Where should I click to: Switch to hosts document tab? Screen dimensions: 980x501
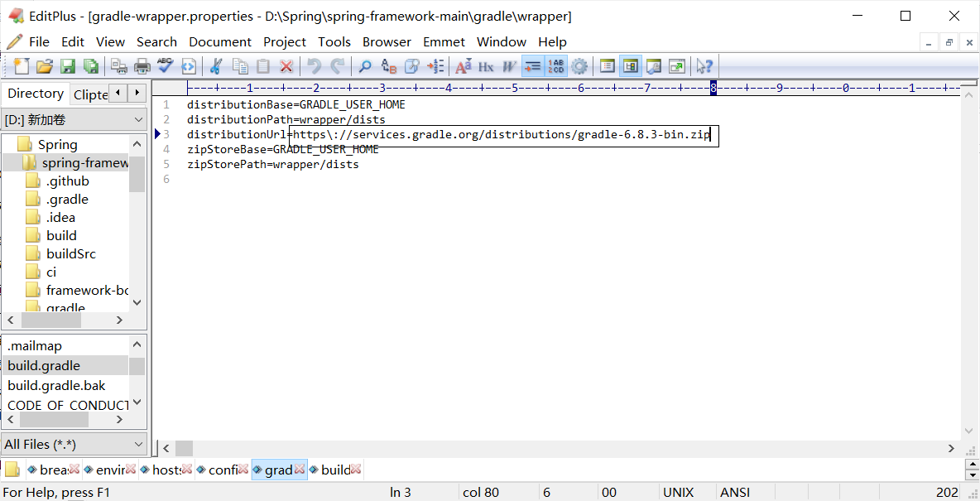[166, 470]
